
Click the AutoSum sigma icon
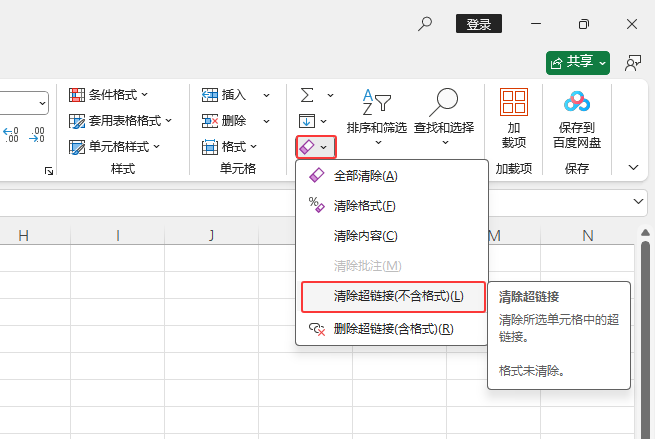307,94
